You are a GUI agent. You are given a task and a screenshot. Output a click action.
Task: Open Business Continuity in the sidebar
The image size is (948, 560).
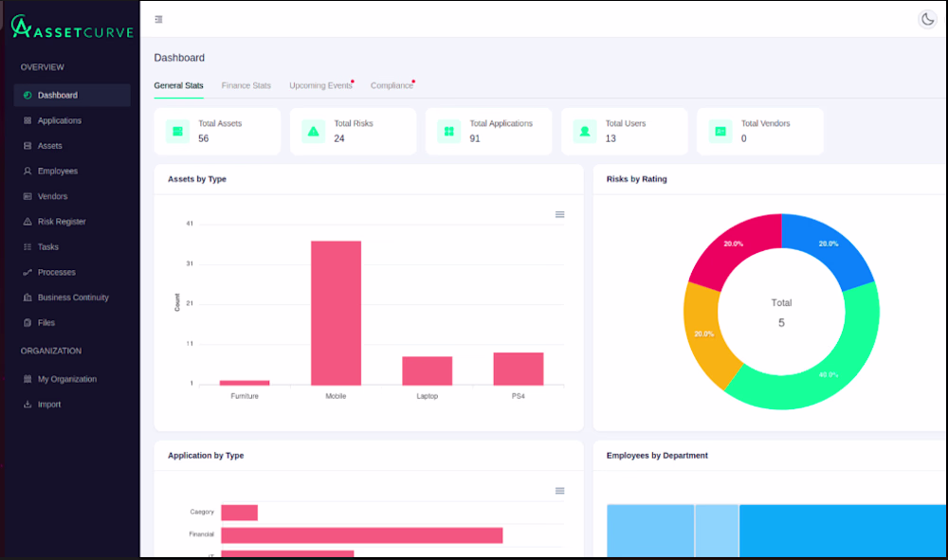tap(72, 298)
